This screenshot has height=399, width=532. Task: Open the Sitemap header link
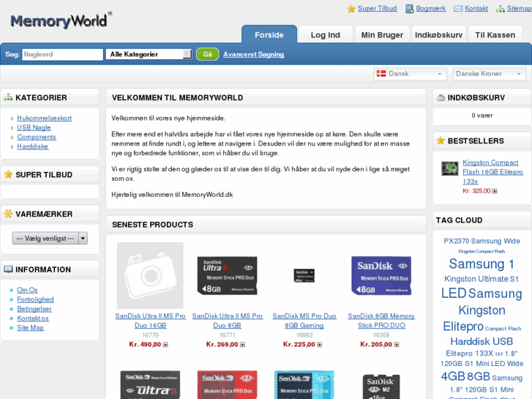click(520, 9)
